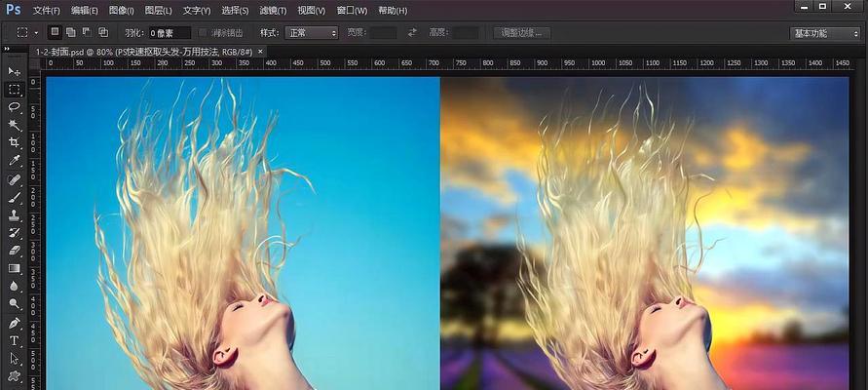The image size is (868, 390).
Task: Select the Eyedropper tool
Action: (15, 161)
